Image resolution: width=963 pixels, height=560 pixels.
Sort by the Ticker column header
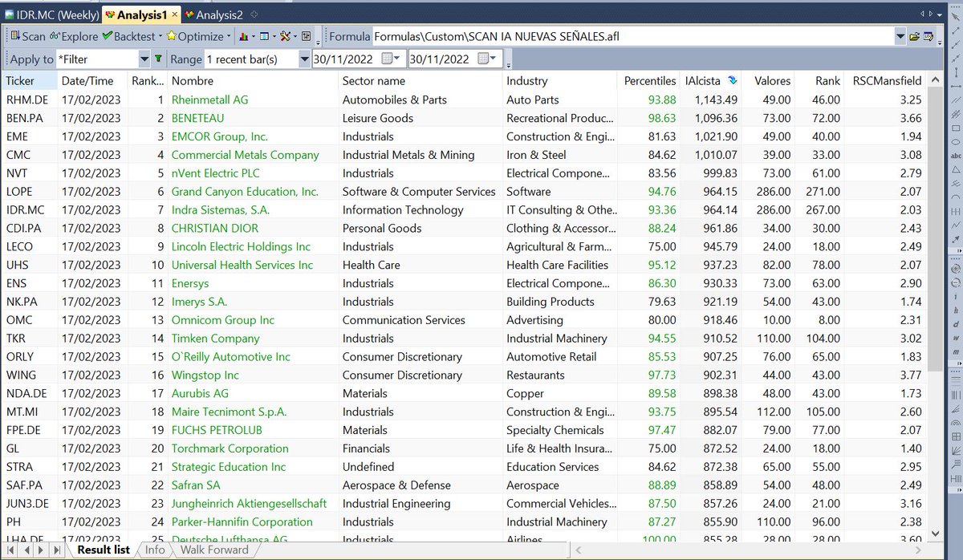click(x=29, y=80)
